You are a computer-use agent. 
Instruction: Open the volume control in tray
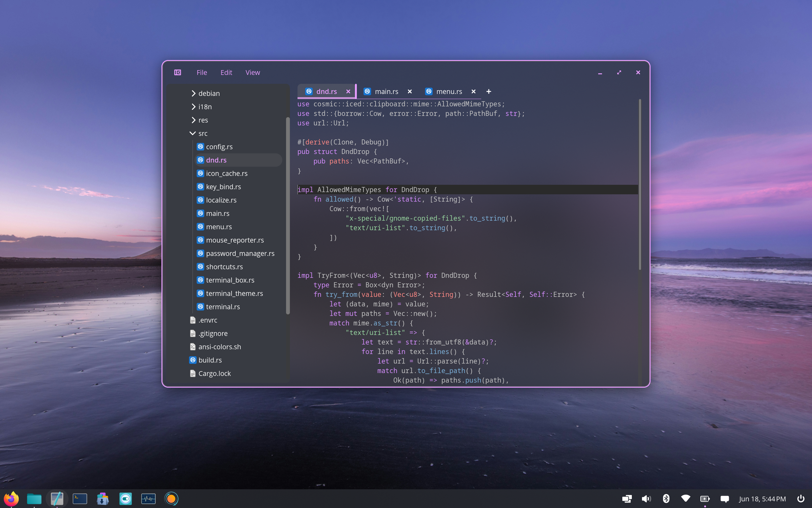646,498
